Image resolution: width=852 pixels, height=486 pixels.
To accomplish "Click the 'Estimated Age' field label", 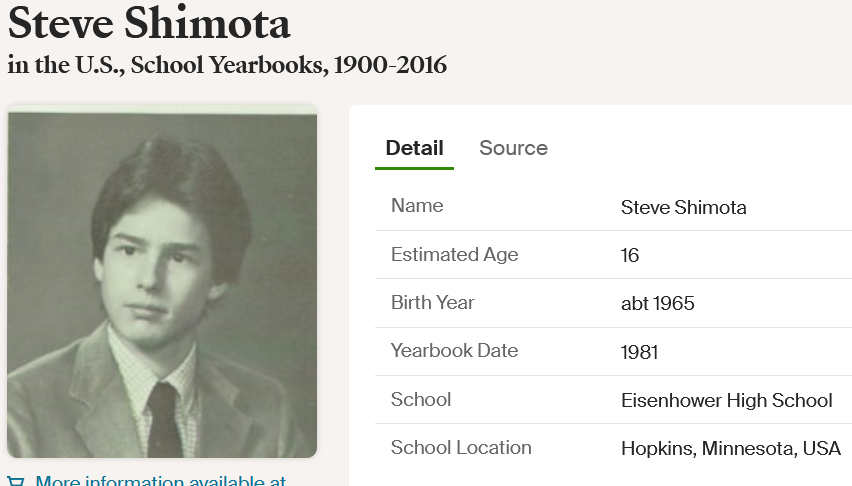I will coord(454,255).
